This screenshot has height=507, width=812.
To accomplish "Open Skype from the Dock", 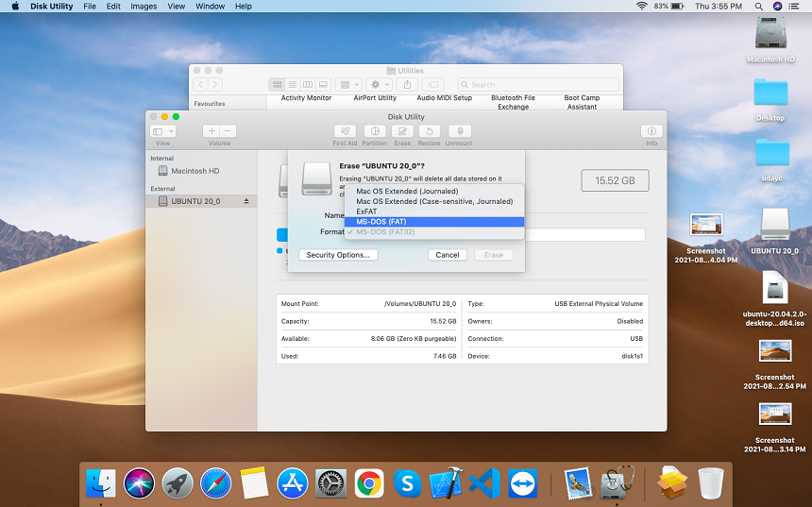I will pyautogui.click(x=408, y=483).
